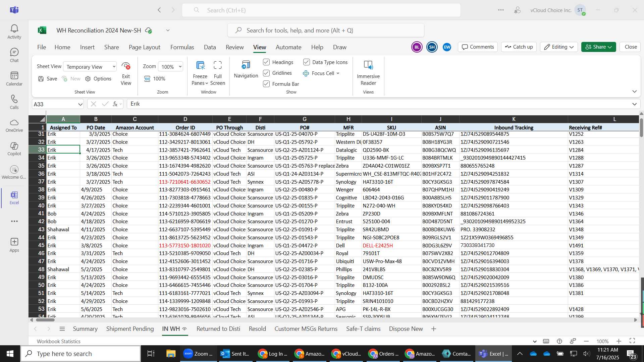This screenshot has width=644, height=362.
Task: Click the Close workbook button
Action: click(x=631, y=47)
